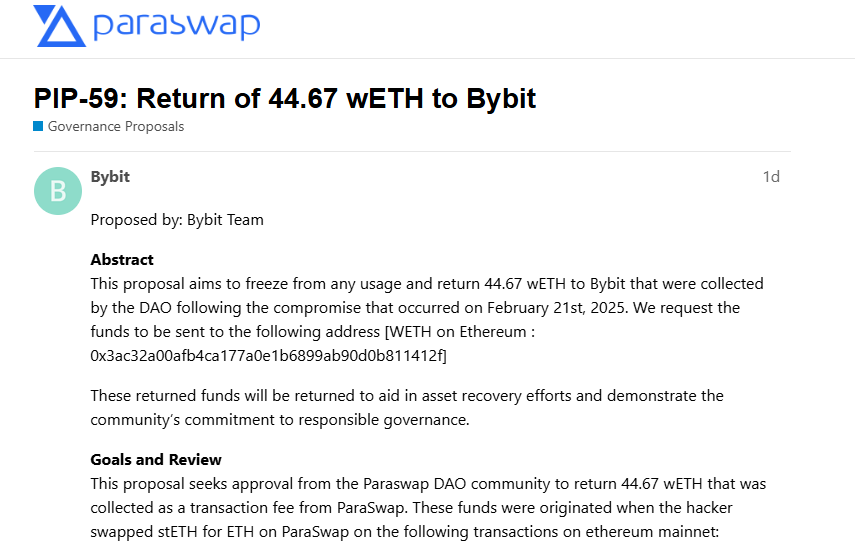This screenshot has width=855, height=552.
Task: Click the 0x3ac32a00 wallet address
Action: (268, 355)
